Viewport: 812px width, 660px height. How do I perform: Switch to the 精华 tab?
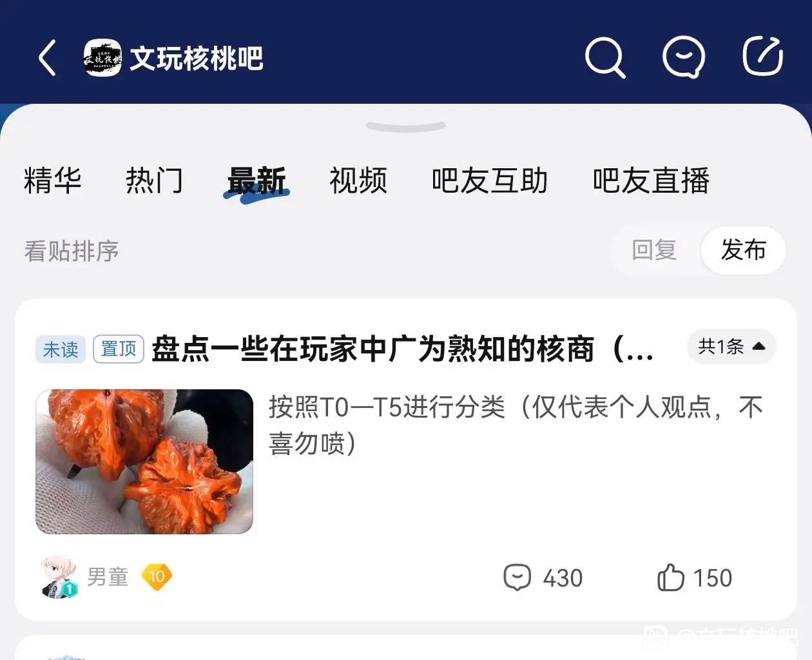[x=53, y=180]
